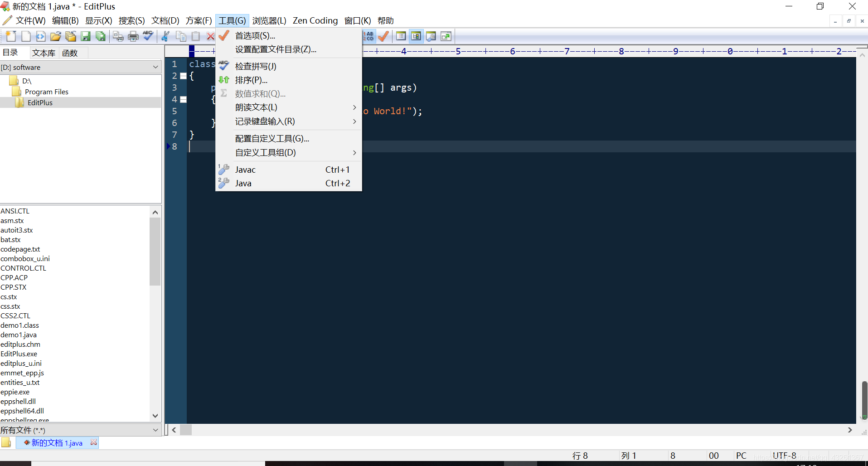The image size is (868, 466).
Task: Click the Print Preview icon
Action: point(118,36)
